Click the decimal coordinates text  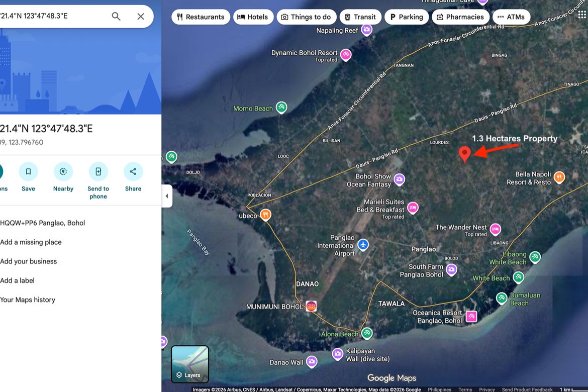22,142
